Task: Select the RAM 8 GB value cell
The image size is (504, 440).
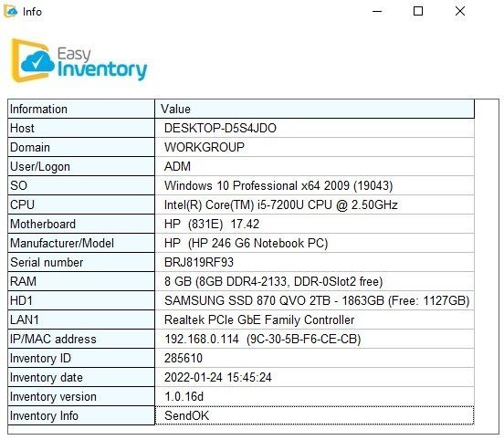Action: pos(315,281)
